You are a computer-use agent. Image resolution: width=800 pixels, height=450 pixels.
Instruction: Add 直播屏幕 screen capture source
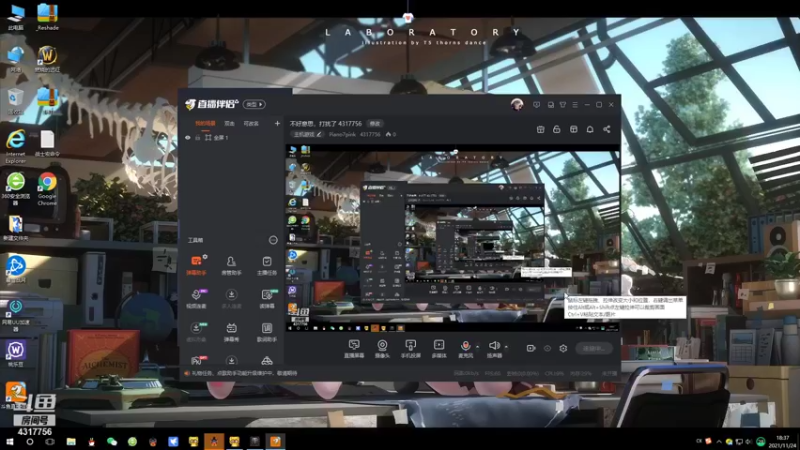pos(354,349)
